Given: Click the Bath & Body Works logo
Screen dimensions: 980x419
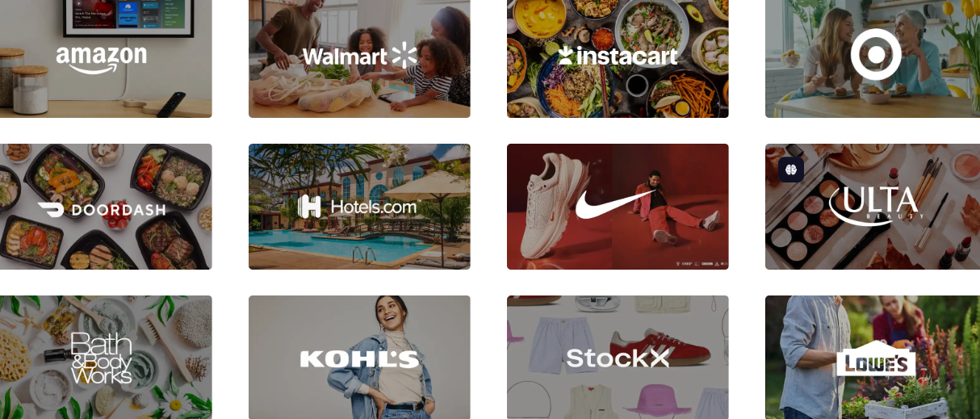Looking at the screenshot, I should click(102, 358).
